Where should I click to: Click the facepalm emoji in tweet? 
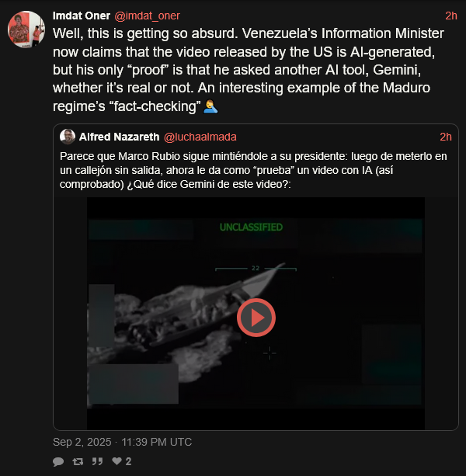click(x=210, y=106)
